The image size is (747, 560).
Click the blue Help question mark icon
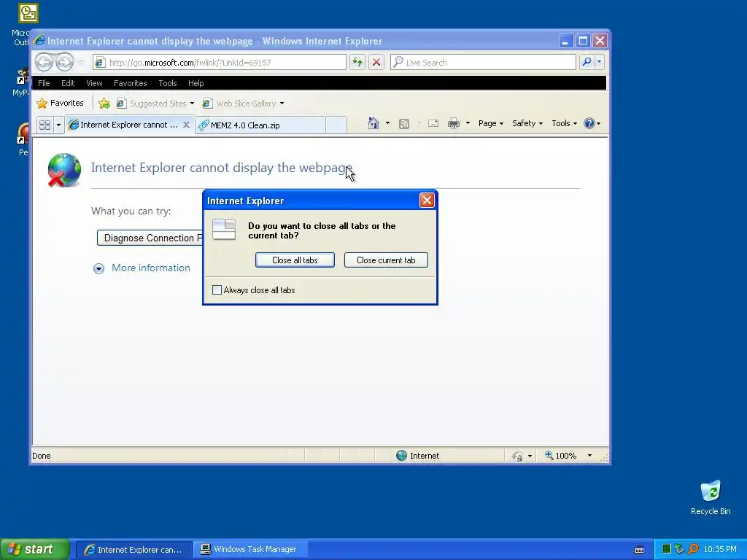click(x=589, y=123)
